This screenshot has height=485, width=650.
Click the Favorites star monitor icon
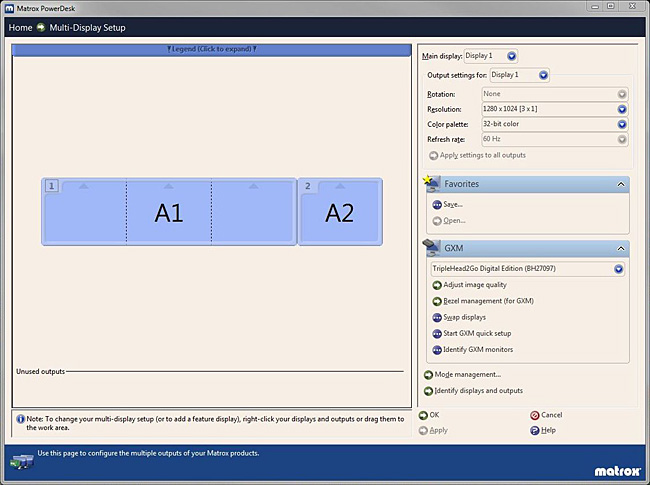(432, 184)
